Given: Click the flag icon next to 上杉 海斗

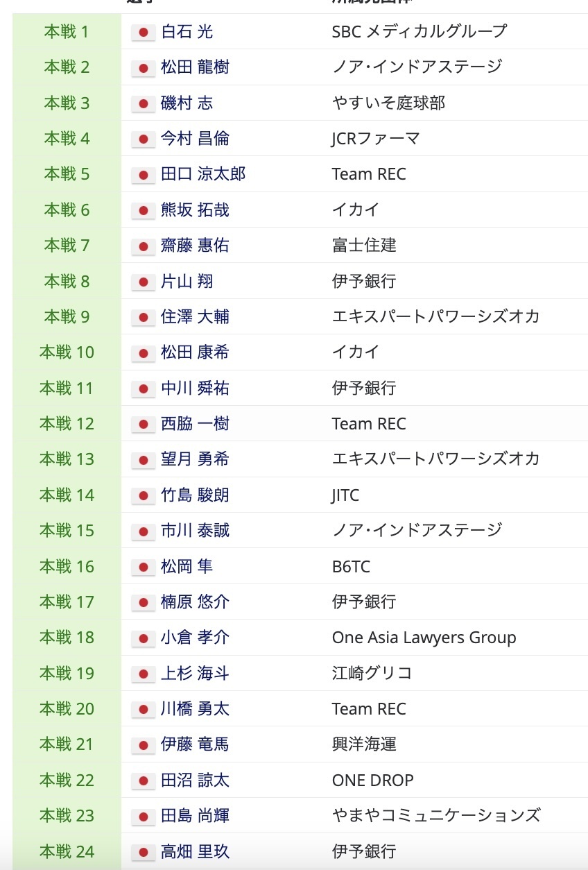Looking at the screenshot, I should [x=143, y=674].
